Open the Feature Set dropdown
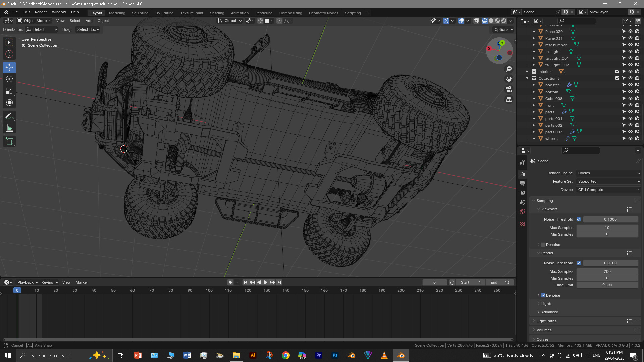Image resolution: width=644 pixels, height=362 pixels. pos(608,181)
